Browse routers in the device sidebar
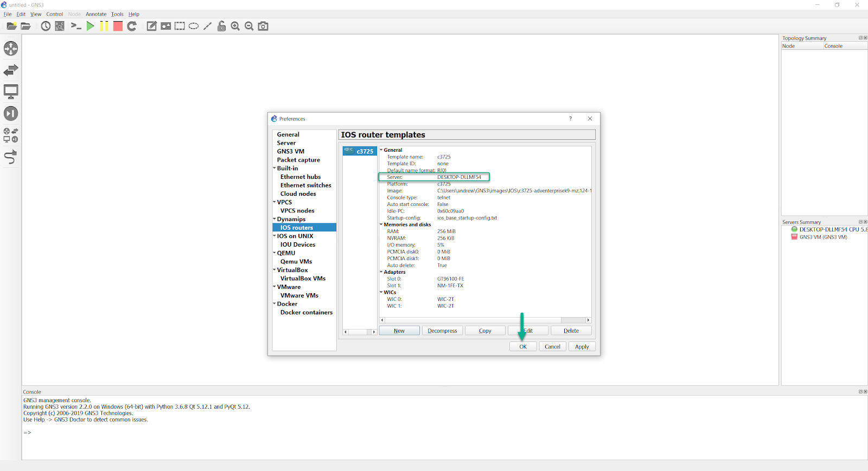Image resolution: width=868 pixels, height=471 pixels. click(11, 49)
